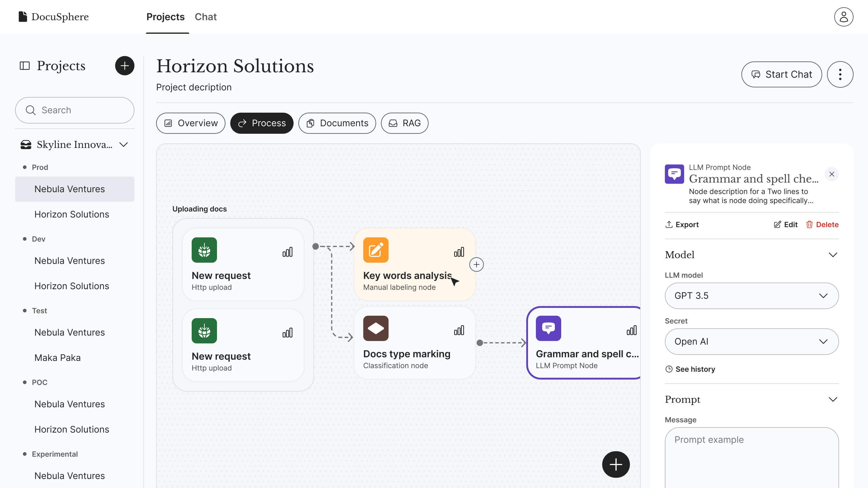Click the green icon of second New request node
868x488 pixels.
(x=204, y=331)
